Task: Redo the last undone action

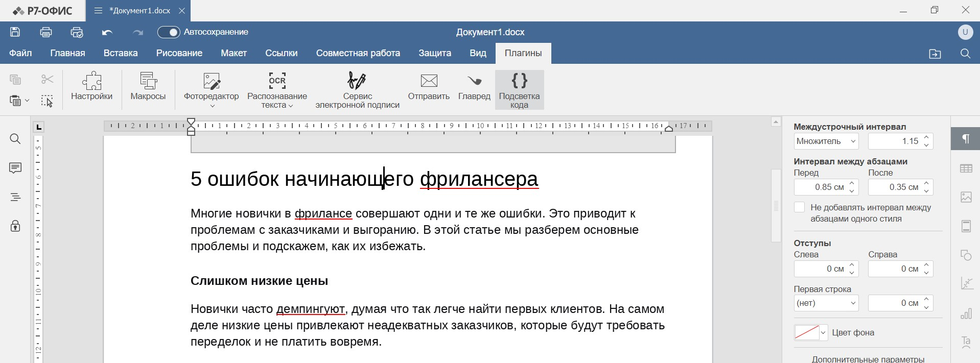Action: [138, 32]
